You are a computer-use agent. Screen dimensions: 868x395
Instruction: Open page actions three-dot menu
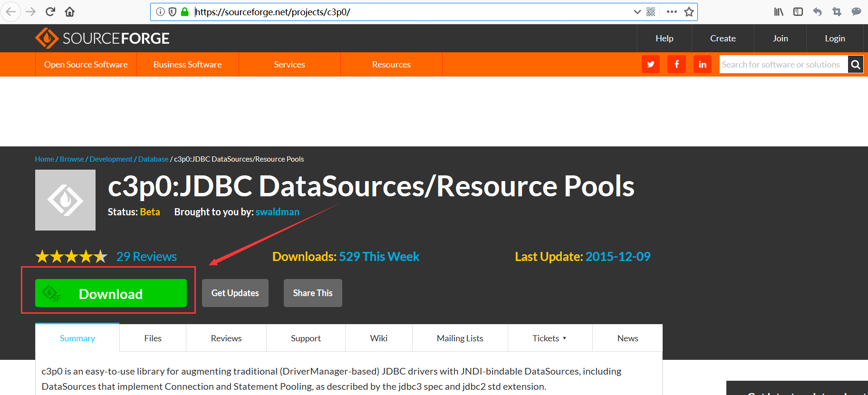[672, 12]
